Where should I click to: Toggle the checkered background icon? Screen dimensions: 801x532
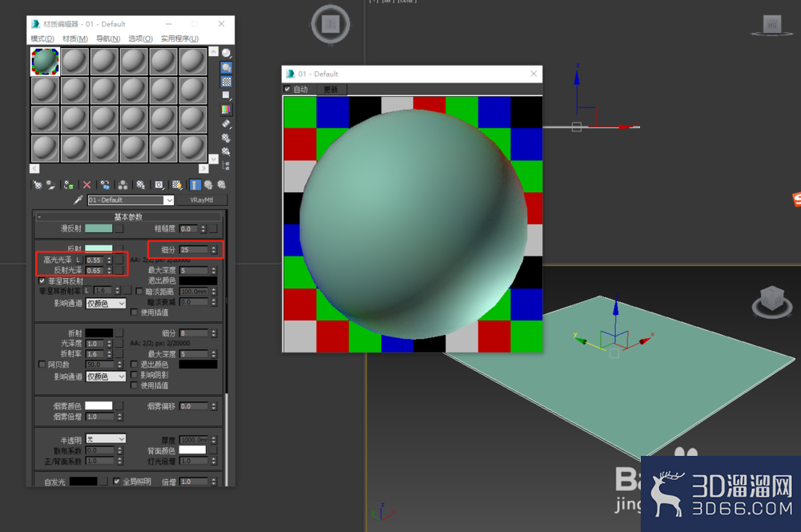point(227,81)
